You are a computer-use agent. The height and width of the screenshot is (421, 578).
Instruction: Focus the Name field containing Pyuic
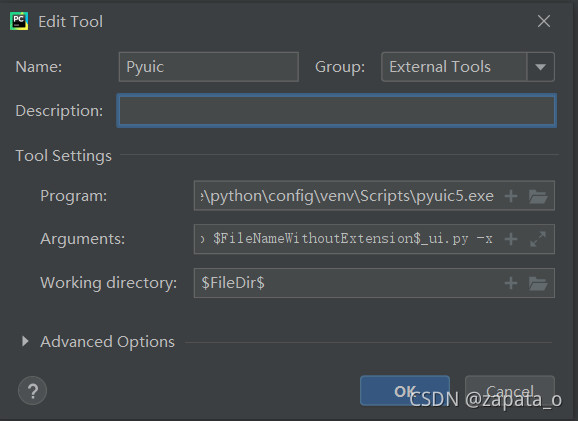click(209, 67)
